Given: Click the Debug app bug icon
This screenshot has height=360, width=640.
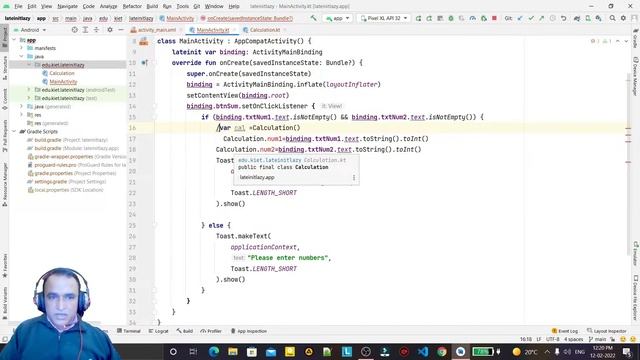Looking at the screenshot, I should point(451,18).
